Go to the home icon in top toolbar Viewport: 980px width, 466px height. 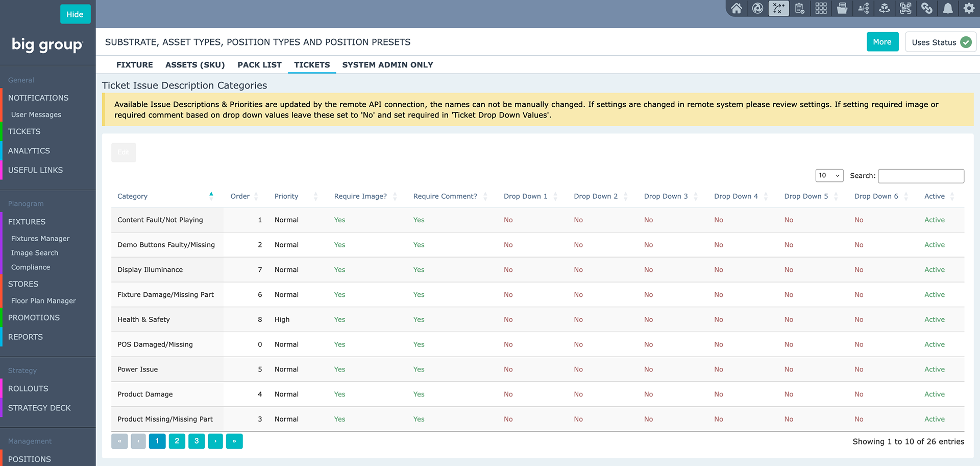tap(737, 8)
